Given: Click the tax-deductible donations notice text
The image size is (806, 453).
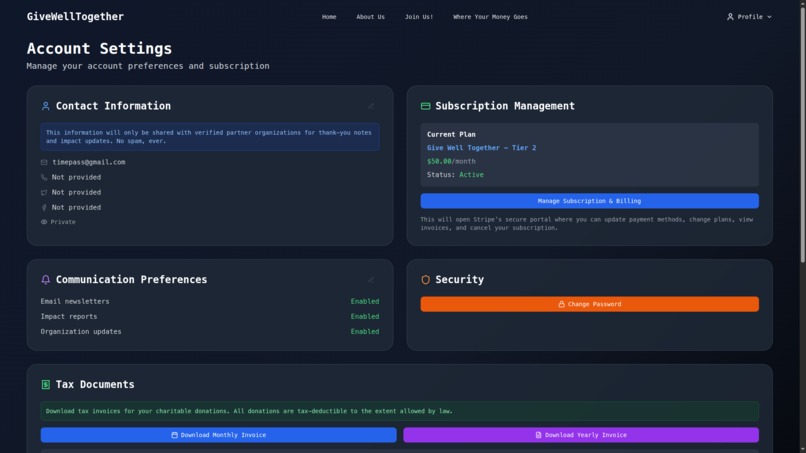Looking at the screenshot, I should click(249, 411).
